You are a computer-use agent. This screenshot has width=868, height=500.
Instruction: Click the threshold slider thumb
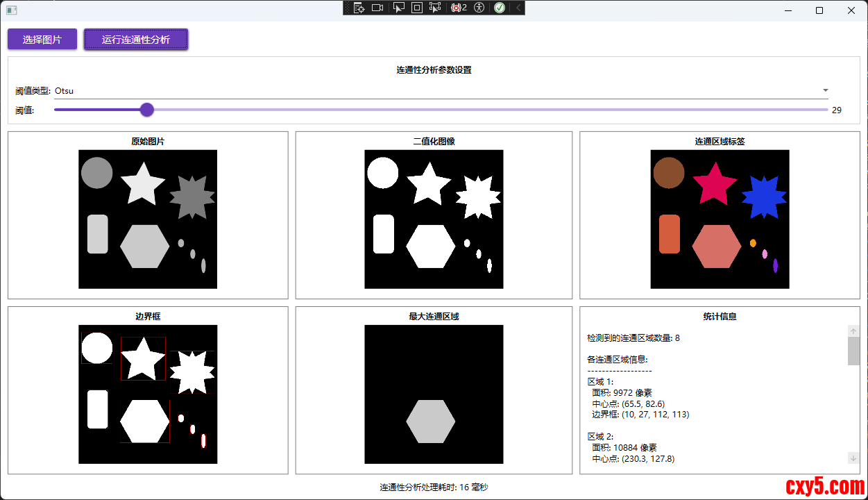(x=146, y=110)
